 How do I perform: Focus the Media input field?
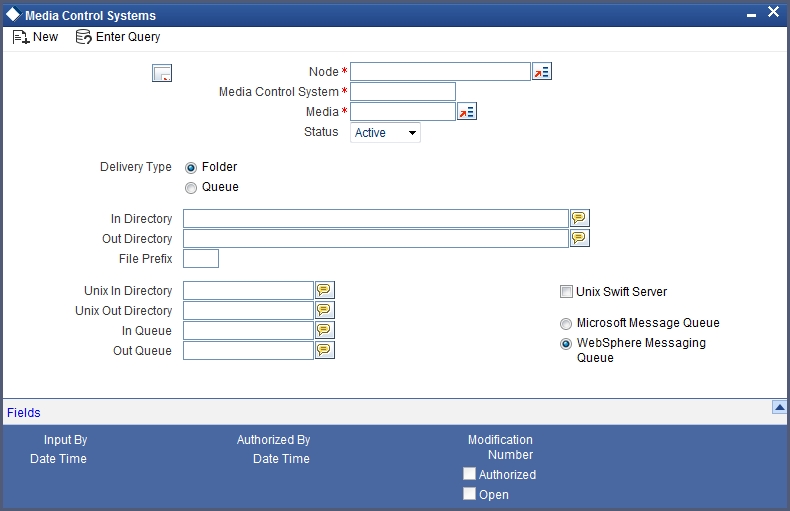pyautogui.click(x=403, y=111)
